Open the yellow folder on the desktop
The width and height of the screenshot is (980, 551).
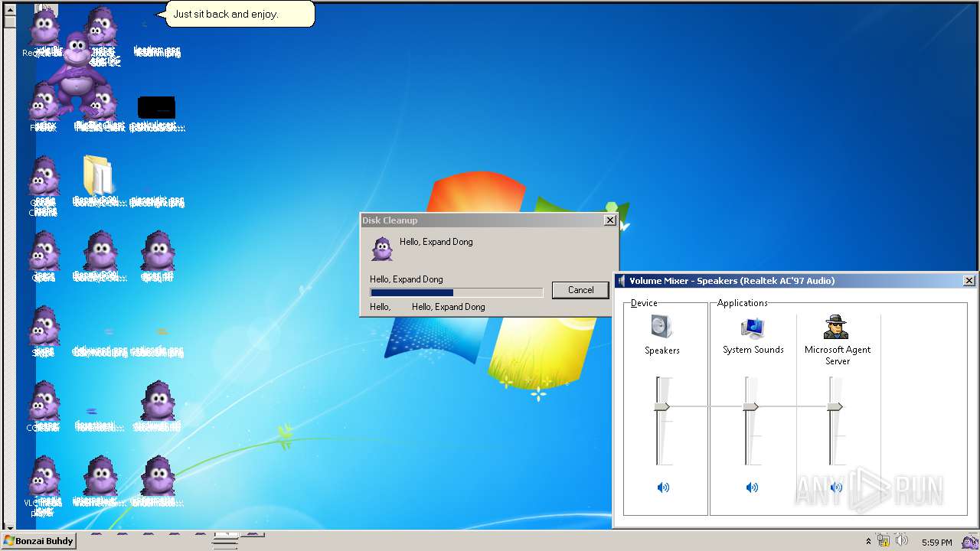pos(99,175)
